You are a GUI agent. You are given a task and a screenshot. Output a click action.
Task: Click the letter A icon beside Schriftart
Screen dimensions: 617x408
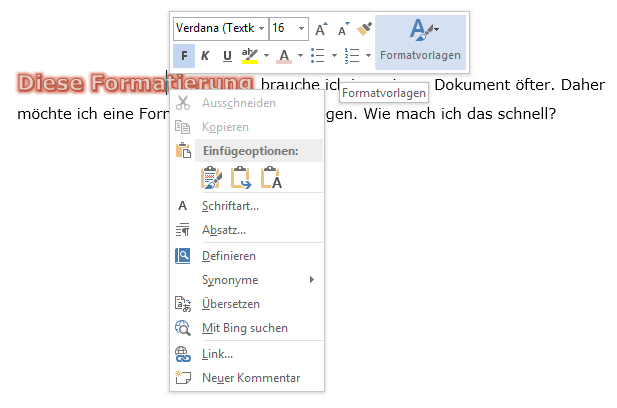(183, 206)
